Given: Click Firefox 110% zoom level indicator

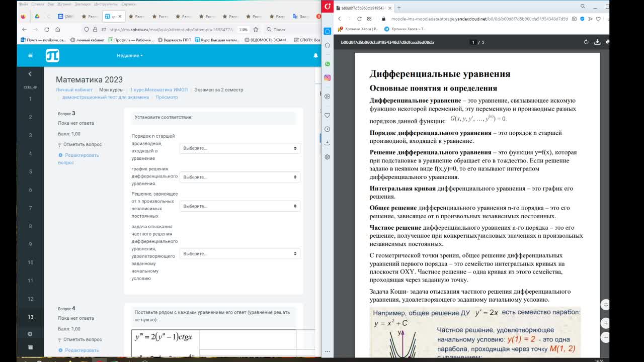Looking at the screenshot, I should [x=244, y=30].
